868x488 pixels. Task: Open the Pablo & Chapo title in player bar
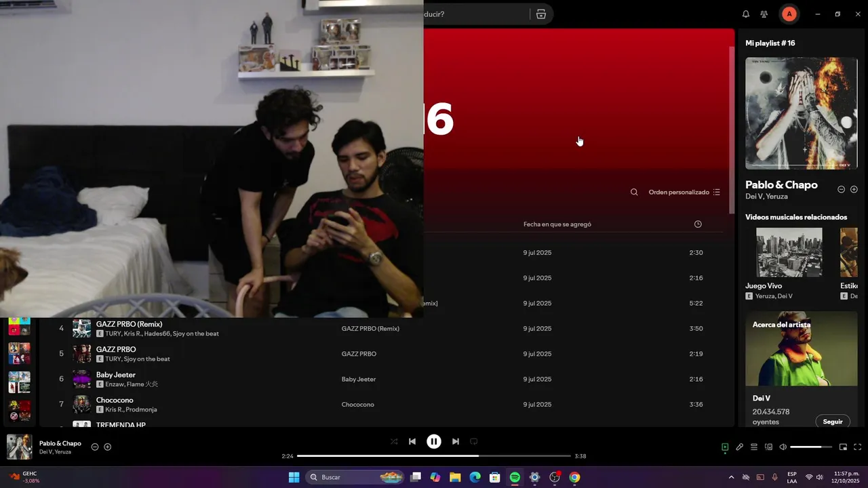pos(60,443)
